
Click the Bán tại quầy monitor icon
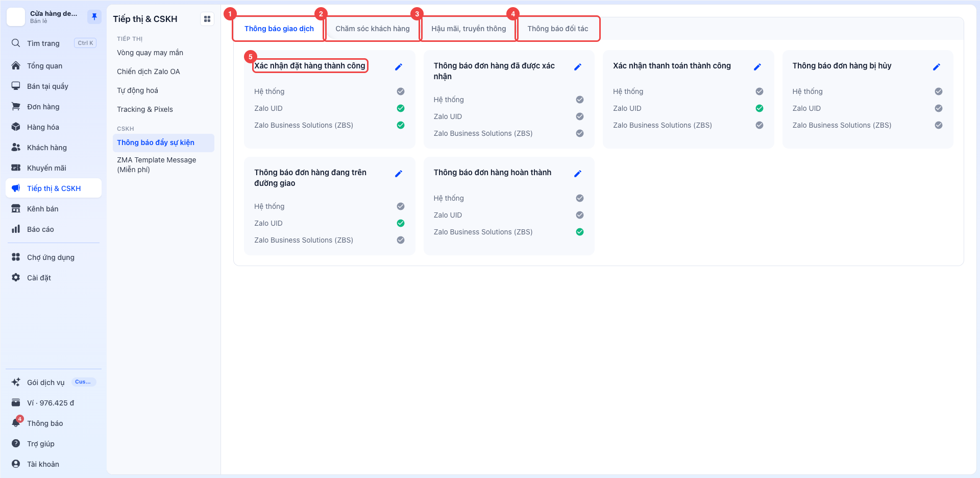16,86
